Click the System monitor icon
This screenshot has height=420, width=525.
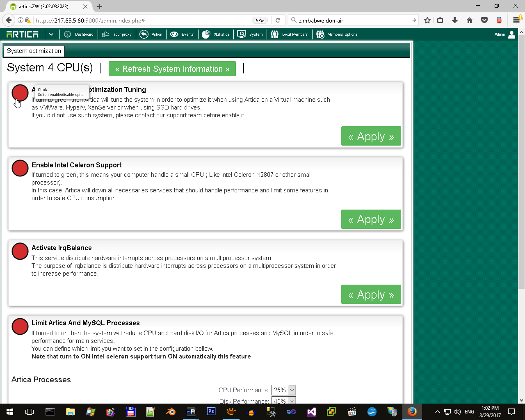tap(242, 34)
